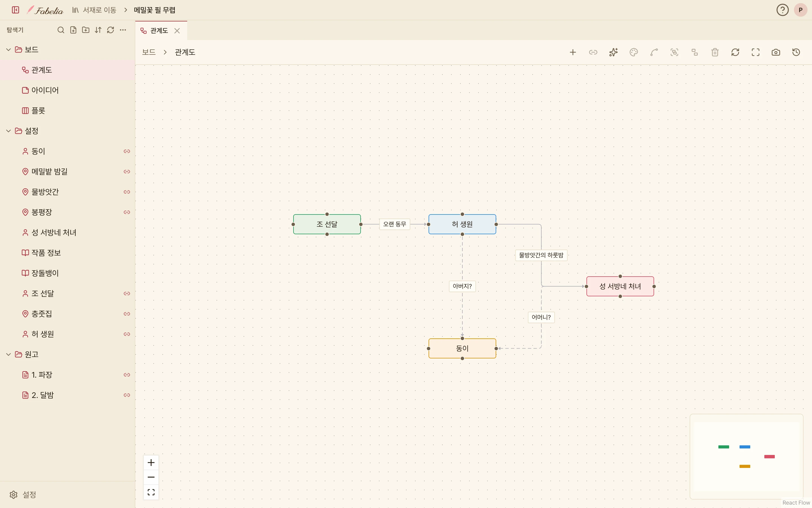Open search in the explorer panel
812x508 pixels.
point(61,30)
